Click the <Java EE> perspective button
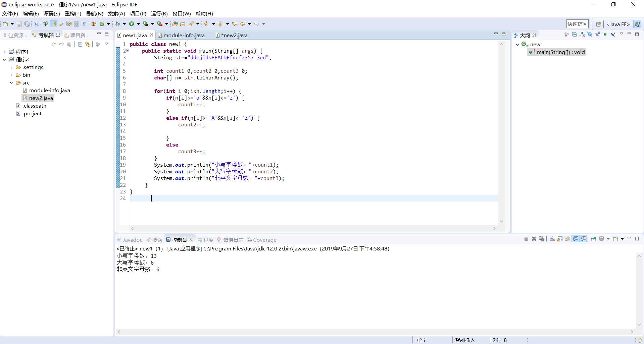 [618, 24]
